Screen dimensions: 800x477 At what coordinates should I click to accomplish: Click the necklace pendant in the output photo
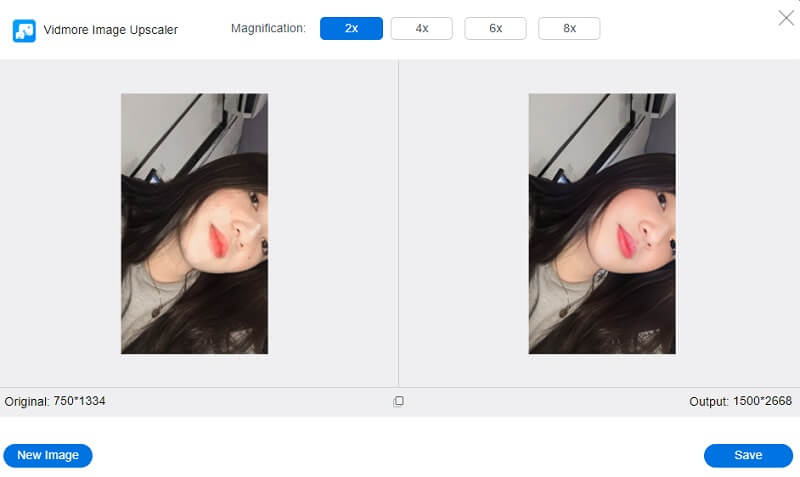(563, 309)
